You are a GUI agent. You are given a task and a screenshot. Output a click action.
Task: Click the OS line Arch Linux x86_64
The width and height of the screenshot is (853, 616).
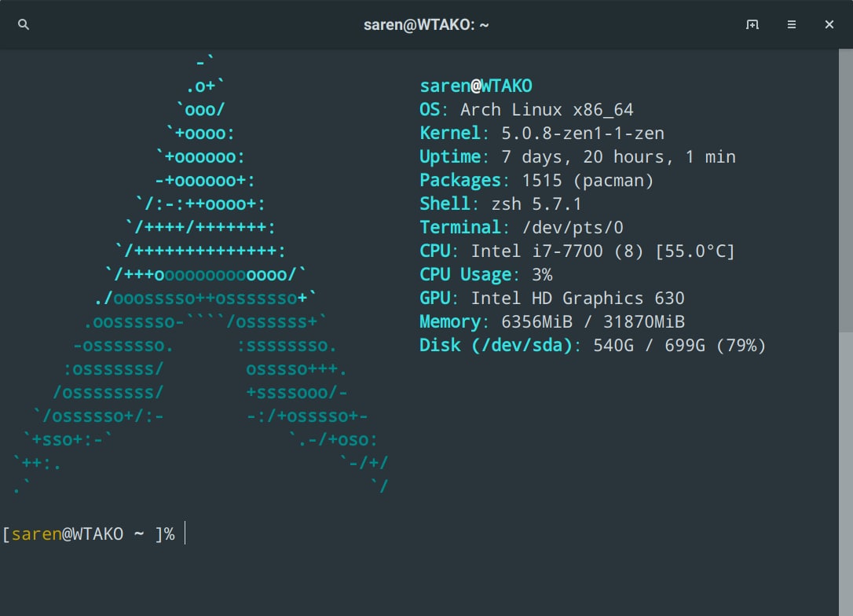(526, 109)
